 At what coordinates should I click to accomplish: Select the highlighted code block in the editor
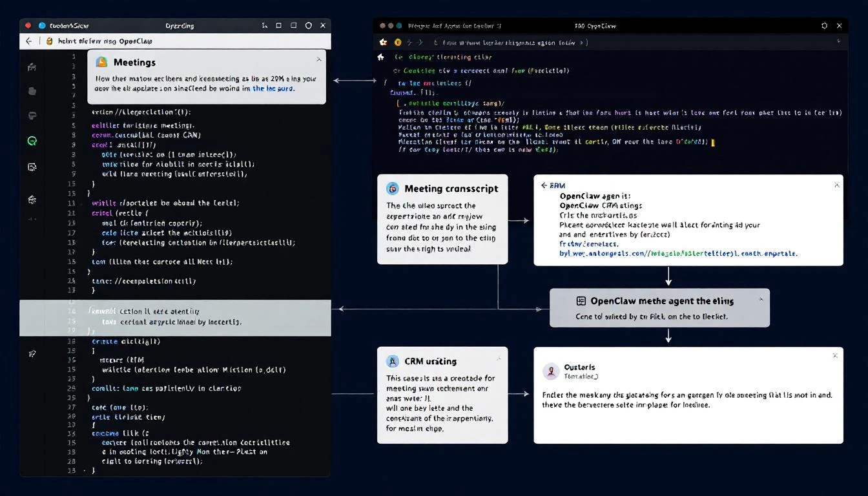click(174, 316)
